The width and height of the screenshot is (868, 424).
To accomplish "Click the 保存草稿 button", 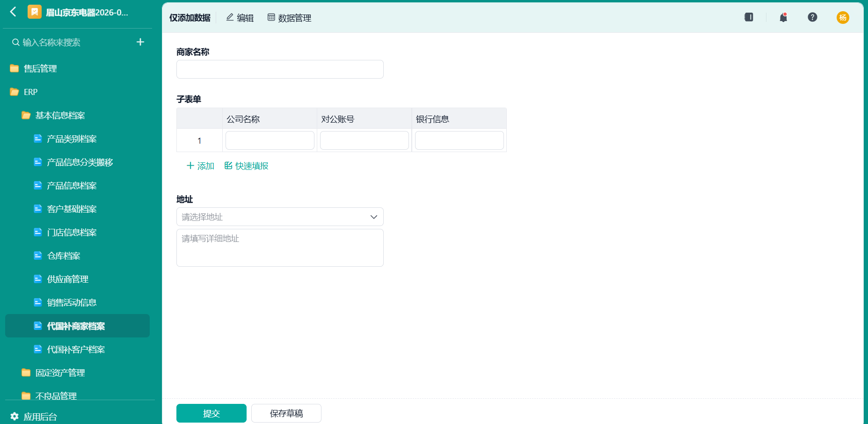I will point(286,413).
